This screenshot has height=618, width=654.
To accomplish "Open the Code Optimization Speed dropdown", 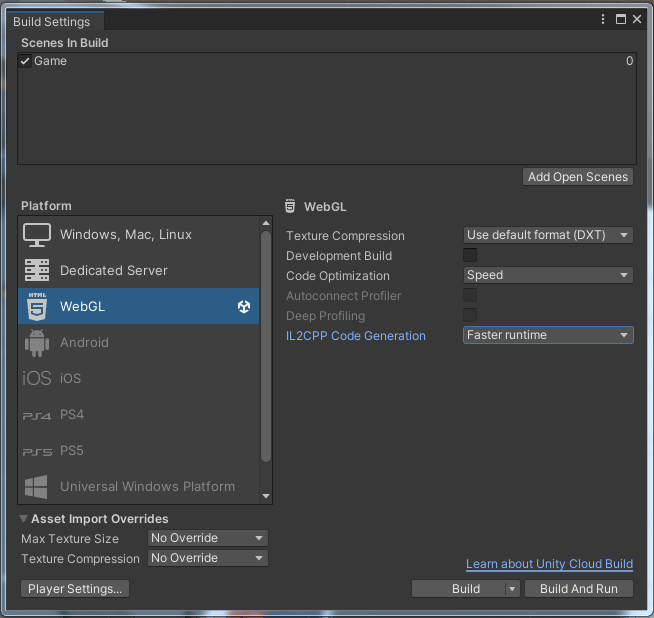I will tap(548, 275).
